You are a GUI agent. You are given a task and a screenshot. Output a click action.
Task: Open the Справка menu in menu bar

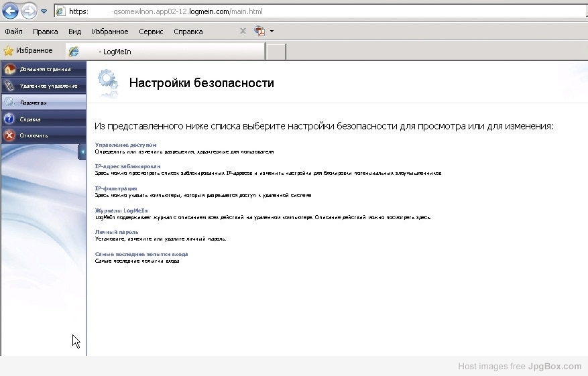[188, 32]
